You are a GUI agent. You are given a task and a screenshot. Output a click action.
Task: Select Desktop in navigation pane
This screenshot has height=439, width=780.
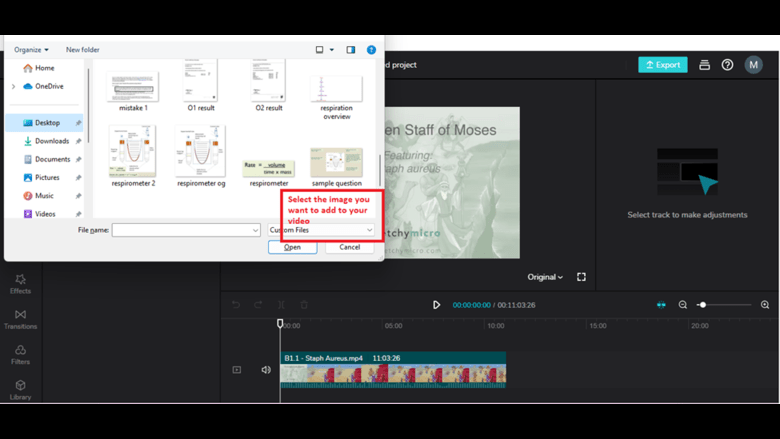[x=44, y=123]
